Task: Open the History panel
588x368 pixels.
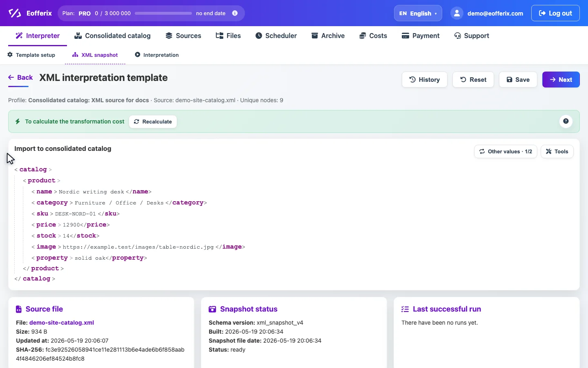Action: 425,80
